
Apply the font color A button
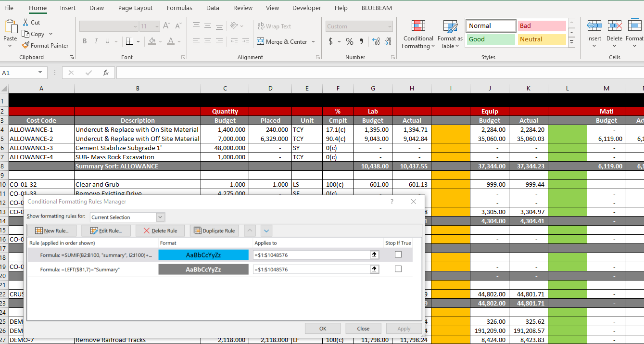pos(171,41)
